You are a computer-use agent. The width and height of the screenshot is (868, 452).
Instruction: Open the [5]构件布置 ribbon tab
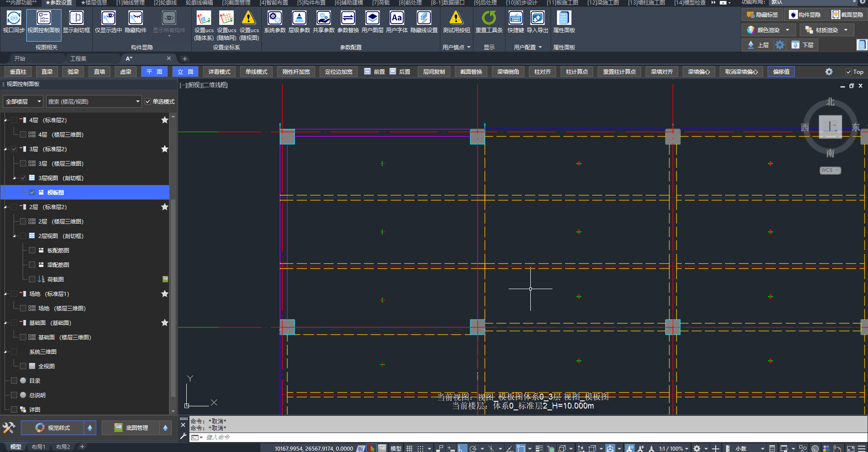pyautogui.click(x=311, y=3)
